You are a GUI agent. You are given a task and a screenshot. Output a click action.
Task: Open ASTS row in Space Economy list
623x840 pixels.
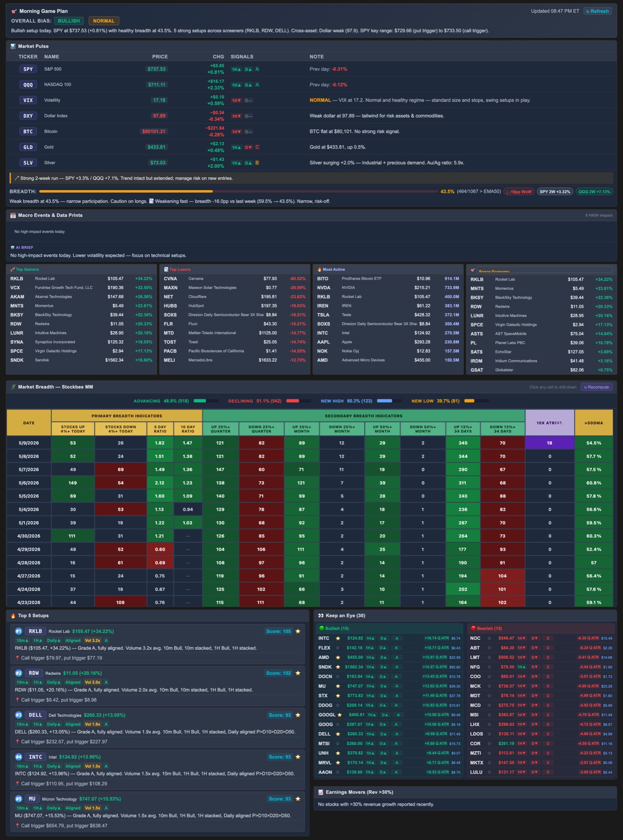pyautogui.click(x=541, y=334)
